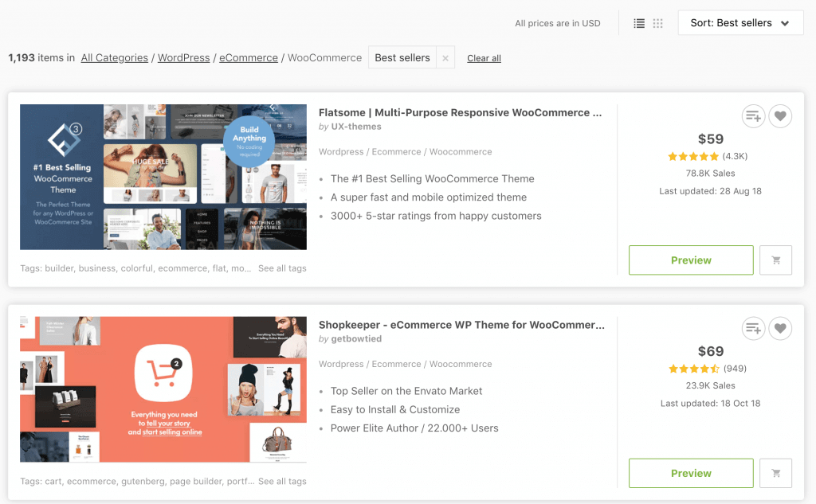Open the All Categories breadcrumb
Viewport: 816px width, 504px height.
tap(115, 58)
